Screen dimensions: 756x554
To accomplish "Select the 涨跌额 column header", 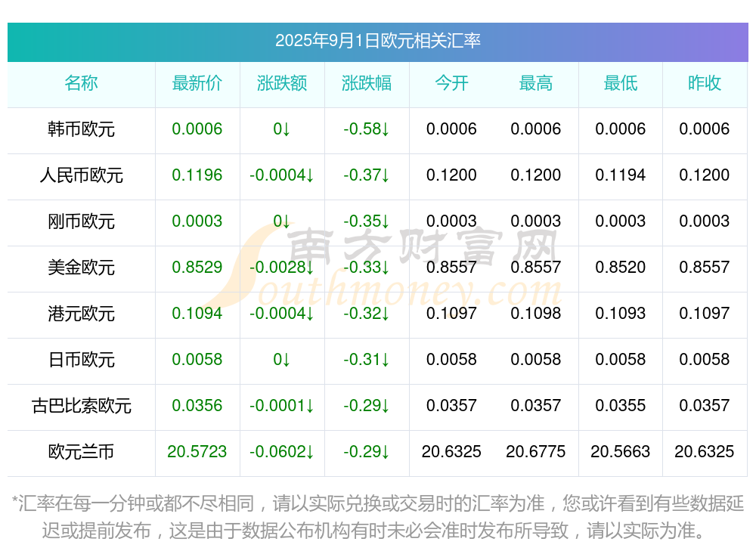I will coord(282,83).
